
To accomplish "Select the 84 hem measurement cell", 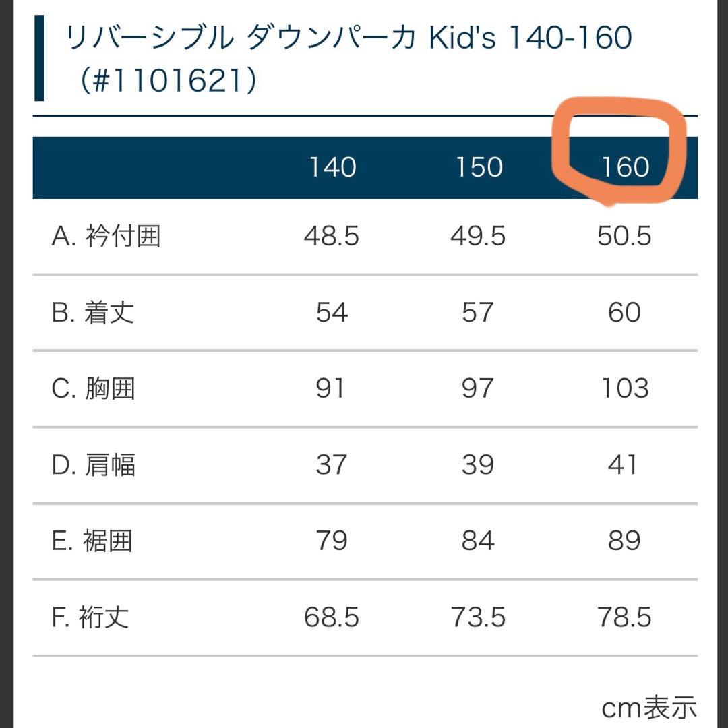I will point(478,541).
